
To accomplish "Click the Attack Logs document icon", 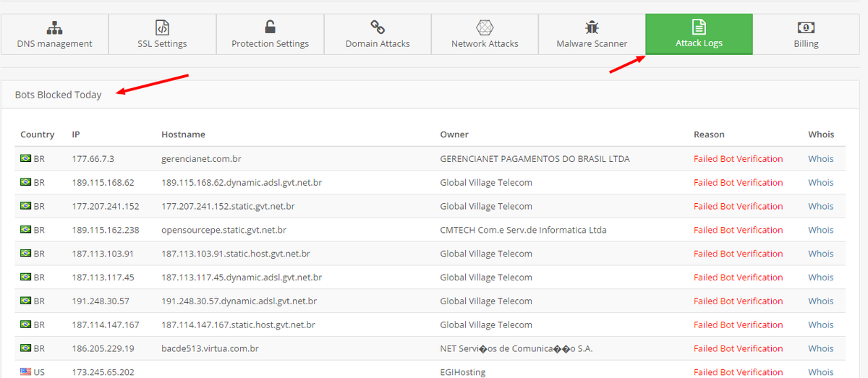I will pos(699,27).
